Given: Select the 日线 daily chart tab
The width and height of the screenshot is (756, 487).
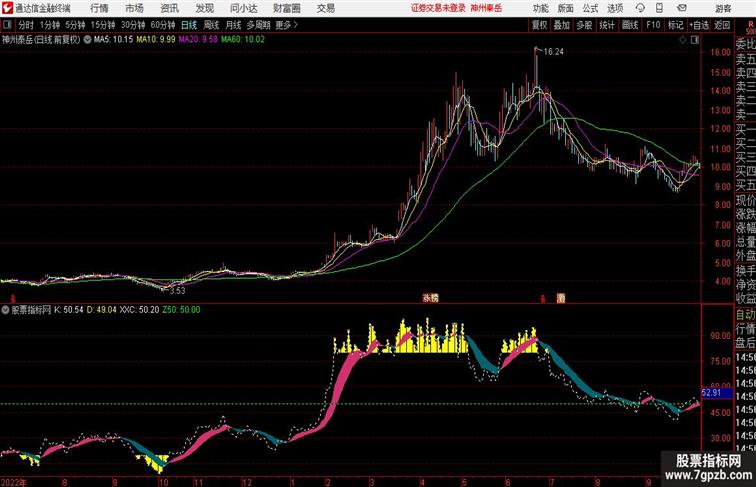Looking at the screenshot, I should (189, 25).
